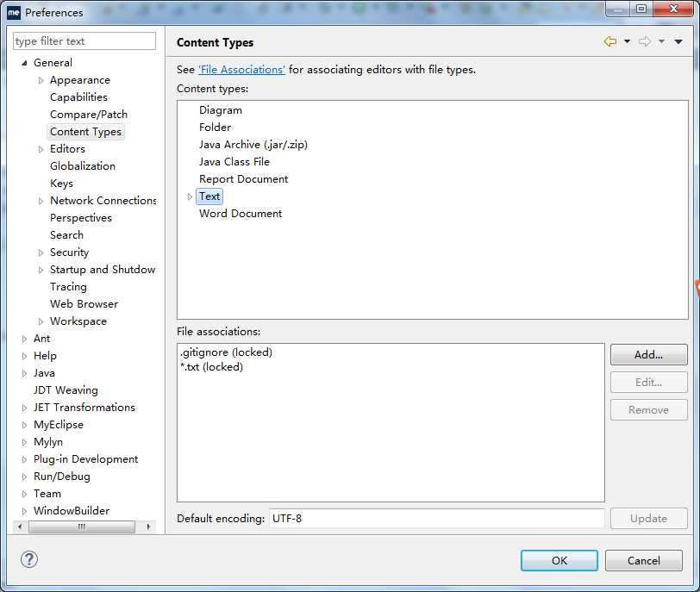This screenshot has width=700, height=592.
Task: Select Word Document content type
Action: point(241,214)
